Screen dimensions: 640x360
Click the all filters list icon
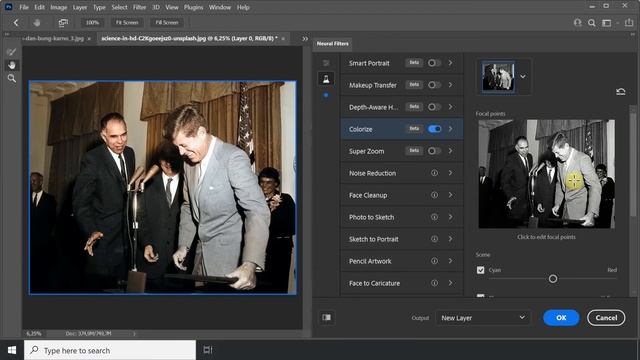pyautogui.click(x=326, y=63)
